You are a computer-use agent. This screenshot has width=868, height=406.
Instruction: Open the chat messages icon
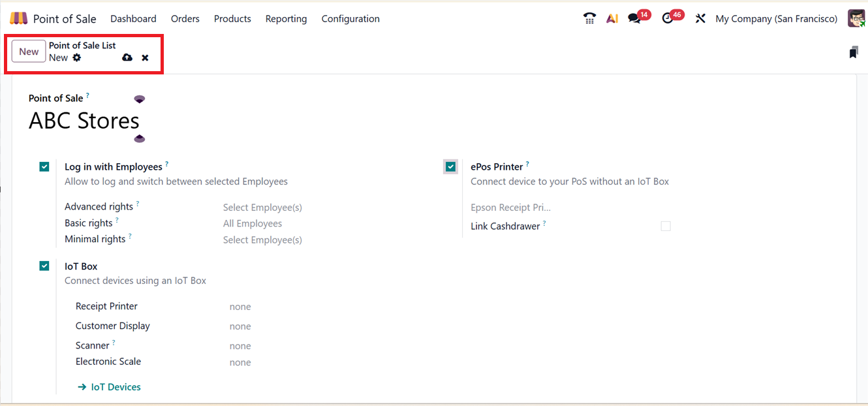point(634,18)
